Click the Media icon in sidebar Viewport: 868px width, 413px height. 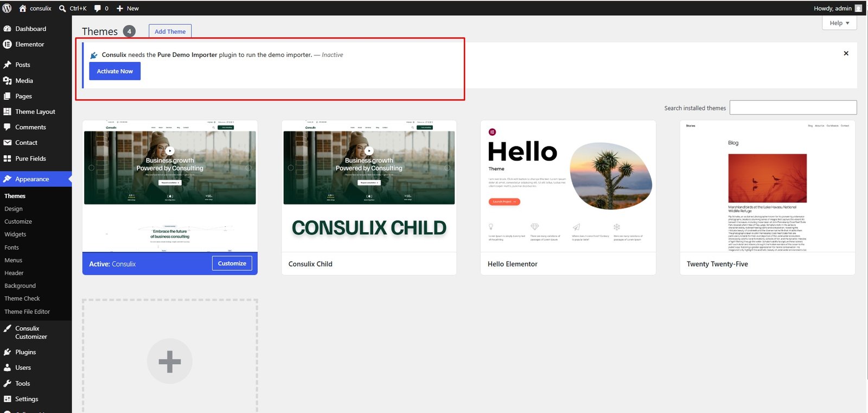pos(8,80)
